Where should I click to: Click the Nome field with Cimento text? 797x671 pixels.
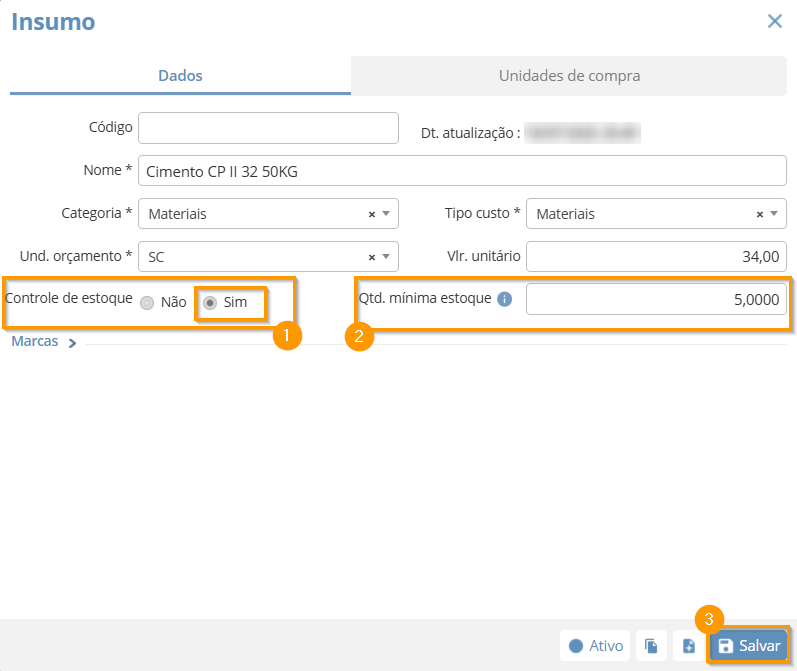pos(463,171)
